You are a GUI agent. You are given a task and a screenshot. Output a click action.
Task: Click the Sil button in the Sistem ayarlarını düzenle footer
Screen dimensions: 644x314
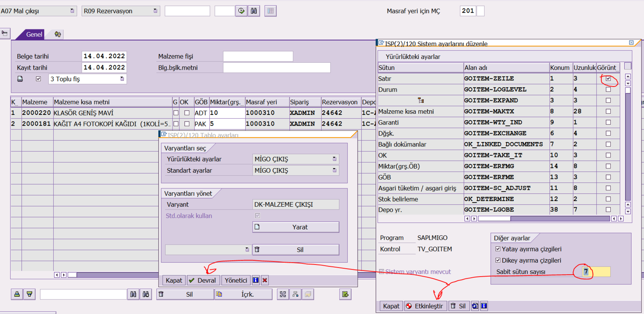pyautogui.click(x=458, y=306)
